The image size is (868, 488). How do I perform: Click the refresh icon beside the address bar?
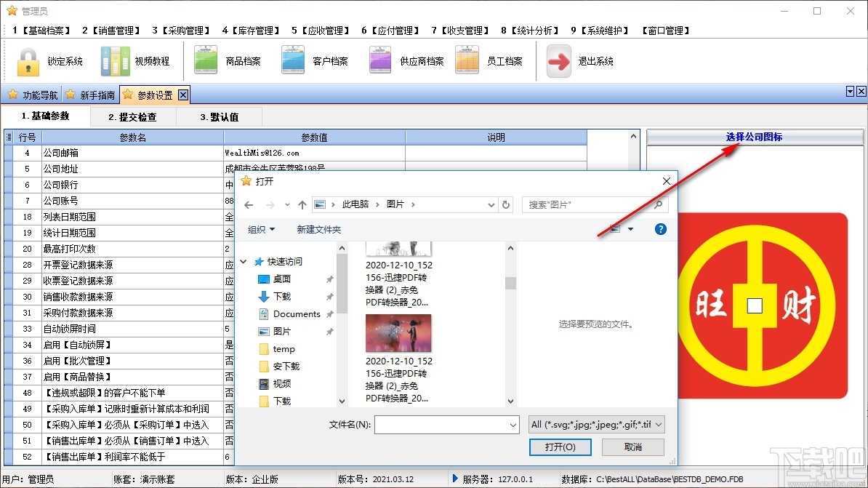(507, 204)
